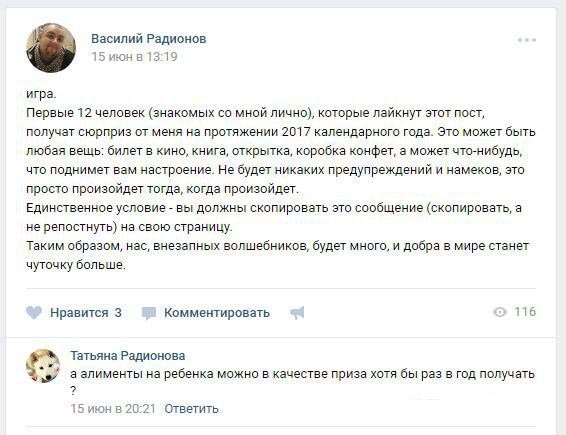Open the post timestamp 15 июн в 13:19
566x435 pixels.
click(134, 57)
